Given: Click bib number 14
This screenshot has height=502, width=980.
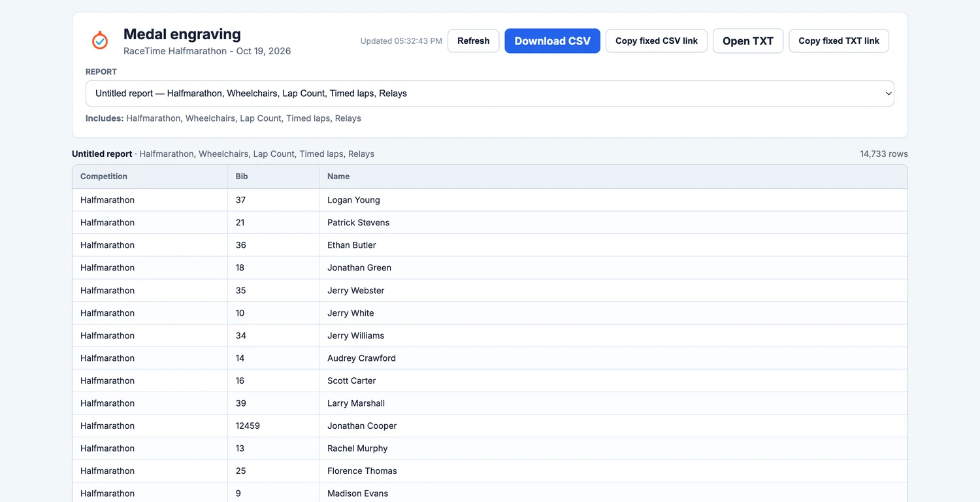Looking at the screenshot, I should [240, 358].
